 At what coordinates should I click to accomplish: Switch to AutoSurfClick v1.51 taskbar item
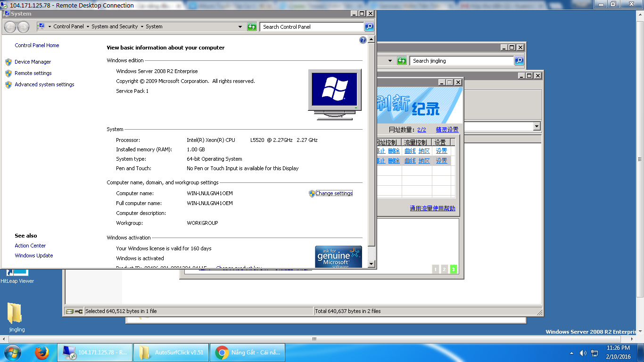pos(171,353)
